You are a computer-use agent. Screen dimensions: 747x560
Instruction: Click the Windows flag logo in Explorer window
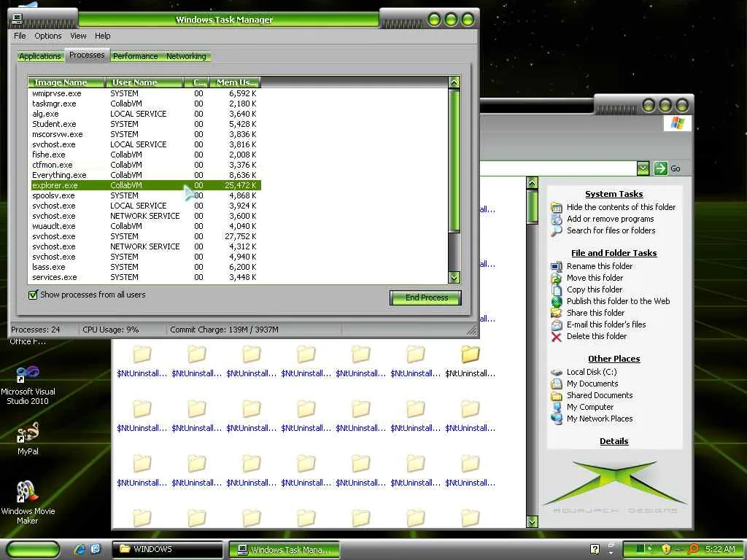click(x=677, y=122)
